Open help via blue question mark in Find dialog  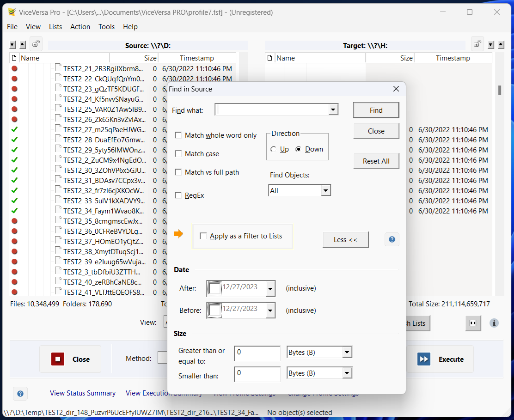coord(392,239)
